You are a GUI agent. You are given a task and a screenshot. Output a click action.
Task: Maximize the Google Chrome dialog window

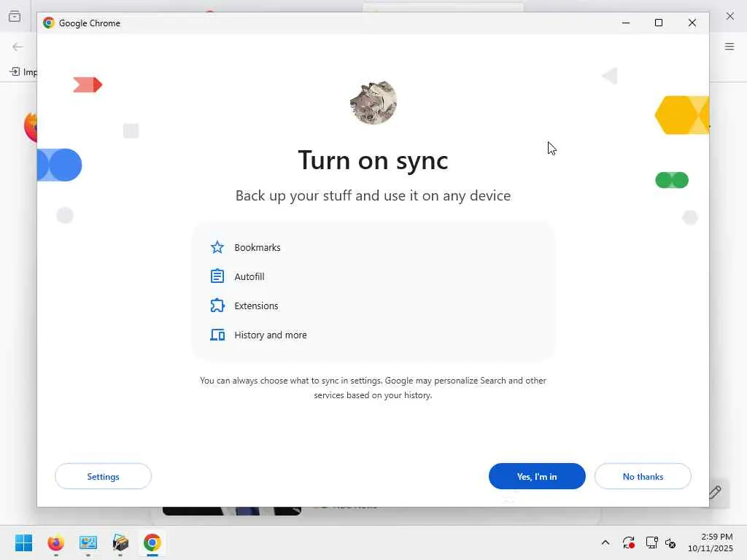[659, 23]
